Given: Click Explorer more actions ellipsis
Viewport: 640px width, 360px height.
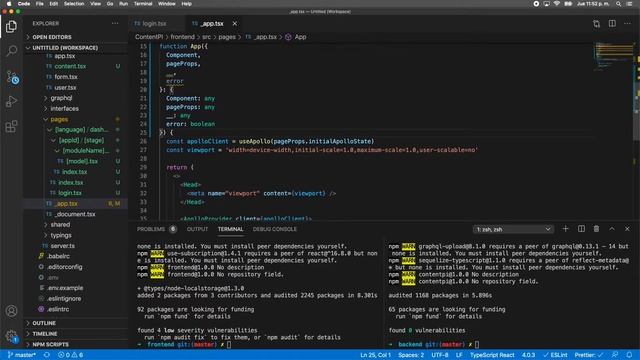Looking at the screenshot, I should pyautogui.click(x=115, y=23).
